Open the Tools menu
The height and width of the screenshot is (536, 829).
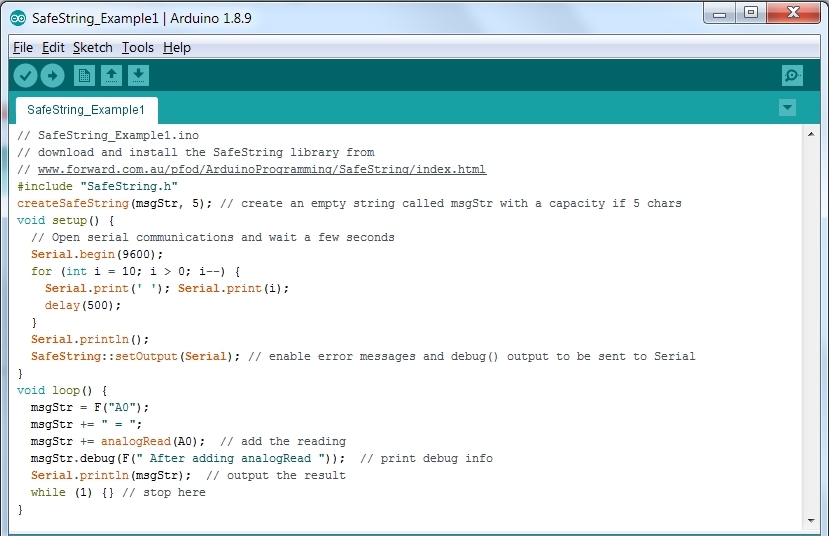pos(137,48)
